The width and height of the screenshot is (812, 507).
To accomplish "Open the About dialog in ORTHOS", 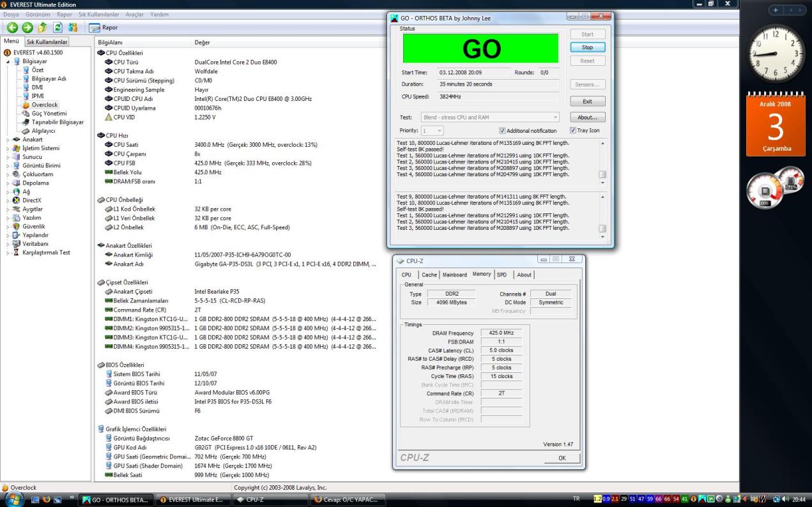I will coord(587,117).
